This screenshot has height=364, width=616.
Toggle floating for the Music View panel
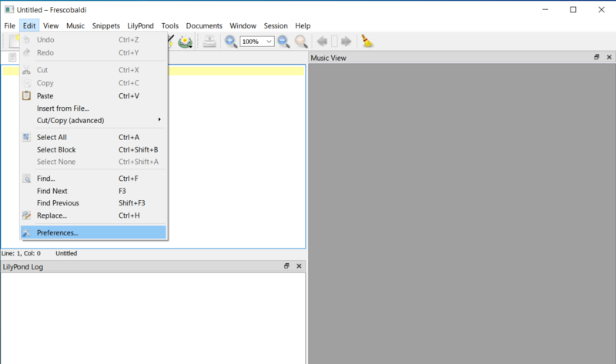(596, 58)
